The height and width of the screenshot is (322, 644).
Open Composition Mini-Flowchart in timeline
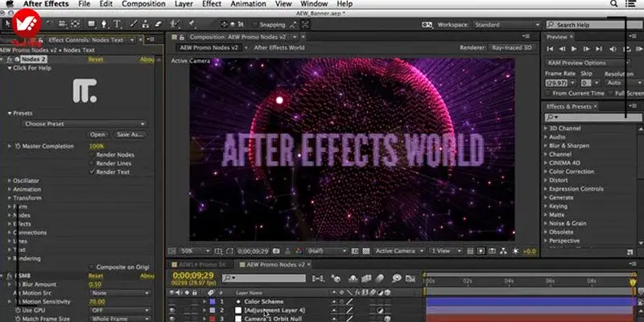coord(318,279)
